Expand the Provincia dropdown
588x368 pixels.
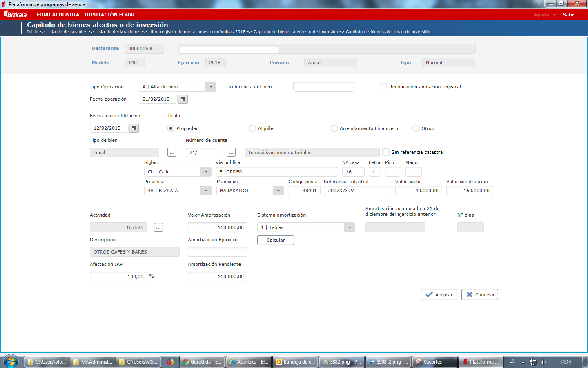[206, 191]
